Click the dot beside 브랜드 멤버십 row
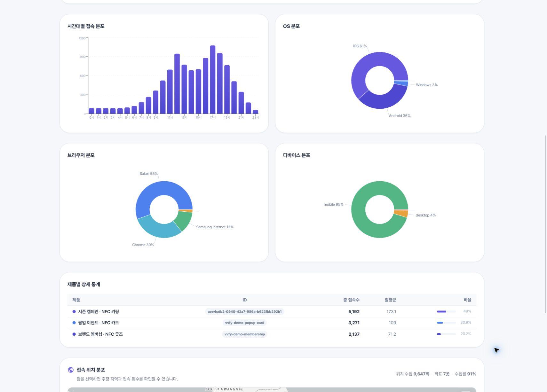Image resolution: width=547 pixels, height=392 pixels. [x=74, y=334]
